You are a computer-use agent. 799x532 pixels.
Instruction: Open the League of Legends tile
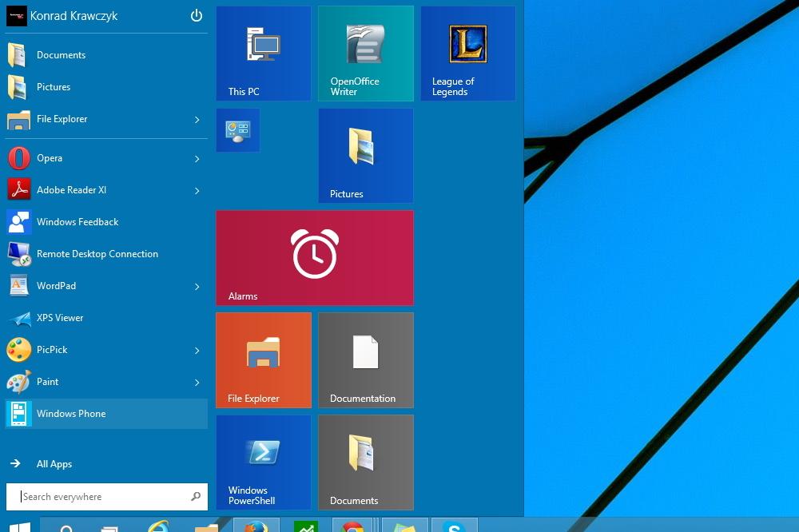tap(467, 54)
